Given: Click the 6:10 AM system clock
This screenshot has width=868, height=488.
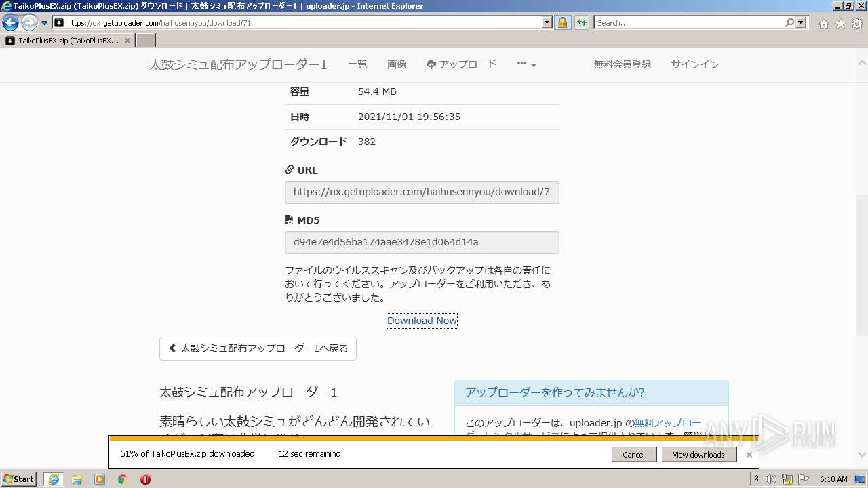Looking at the screenshot, I should [x=833, y=479].
